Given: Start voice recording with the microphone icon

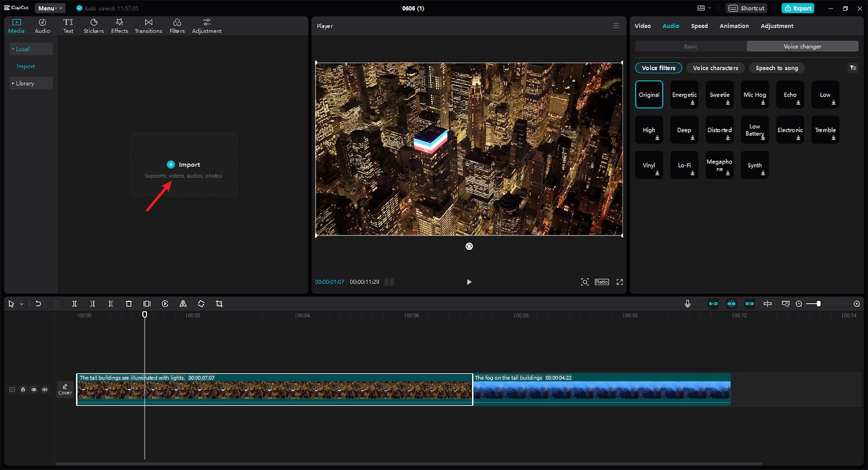Looking at the screenshot, I should (687, 304).
